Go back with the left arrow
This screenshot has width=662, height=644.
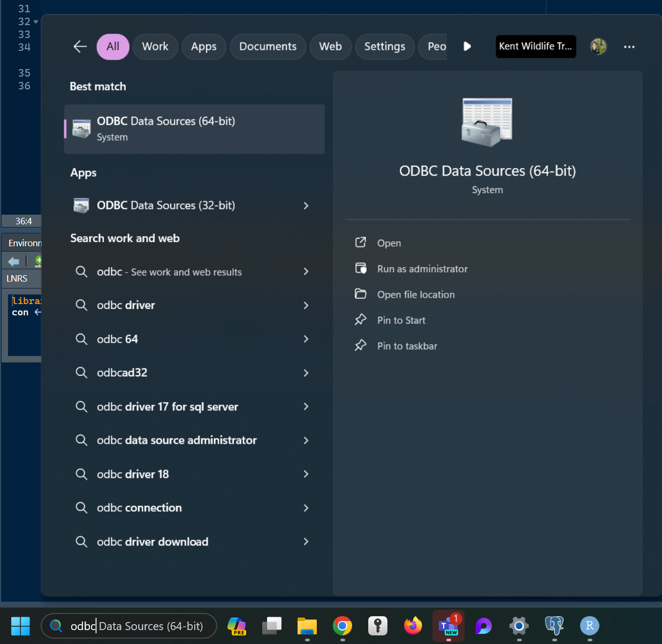pos(80,47)
